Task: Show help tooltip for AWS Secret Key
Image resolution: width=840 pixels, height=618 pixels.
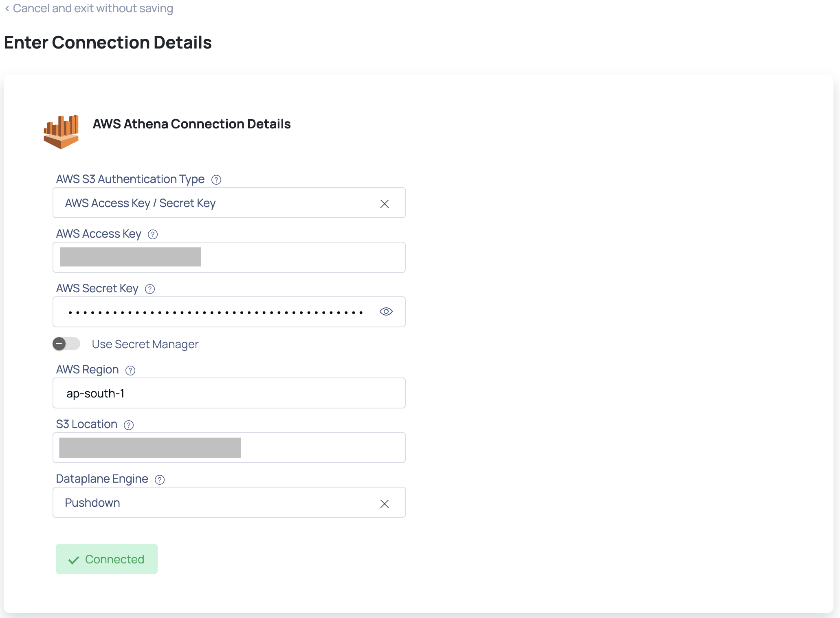Action: point(150,289)
